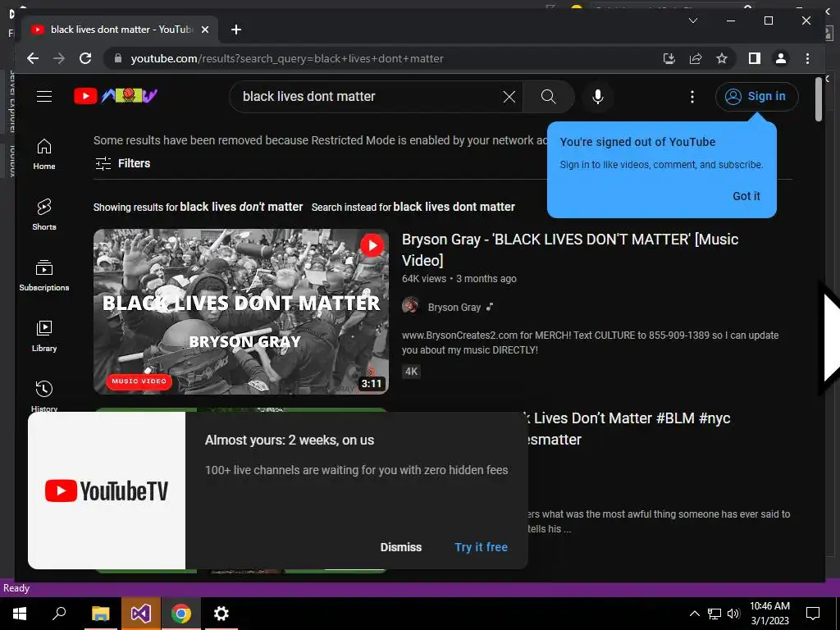The width and height of the screenshot is (840, 630).
Task: Click the install app icon in address bar
Action: tap(669, 58)
